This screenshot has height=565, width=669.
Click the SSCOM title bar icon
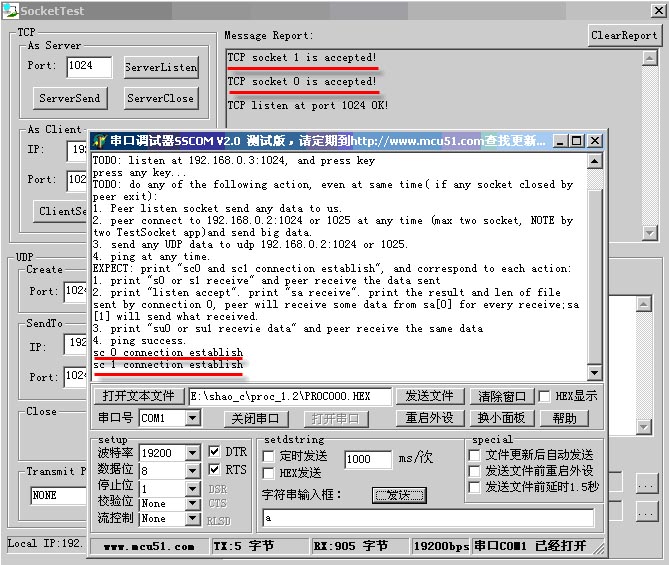point(99,141)
